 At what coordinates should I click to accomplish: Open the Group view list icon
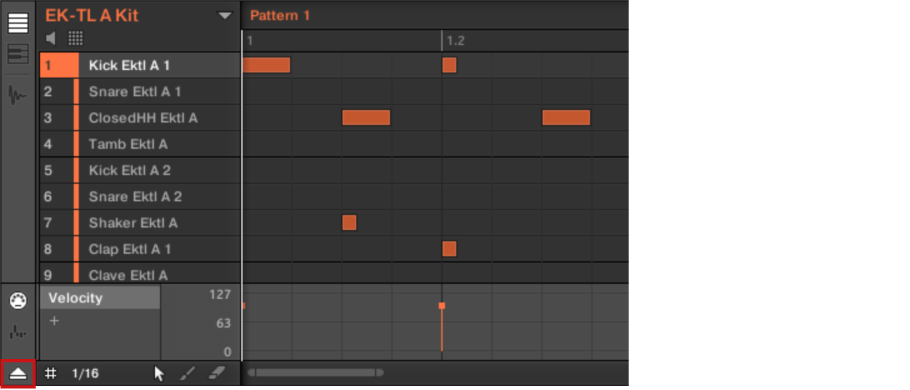click(x=18, y=23)
